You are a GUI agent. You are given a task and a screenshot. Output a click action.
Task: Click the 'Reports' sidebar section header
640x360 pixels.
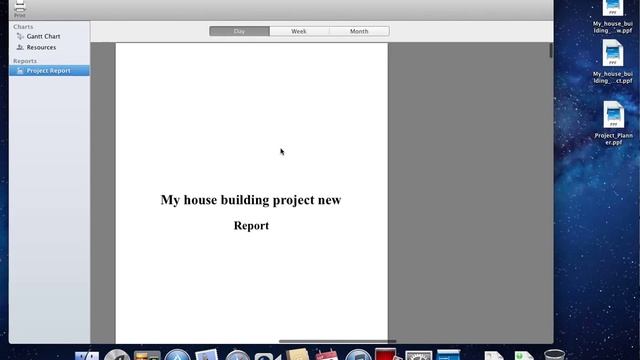point(24,61)
